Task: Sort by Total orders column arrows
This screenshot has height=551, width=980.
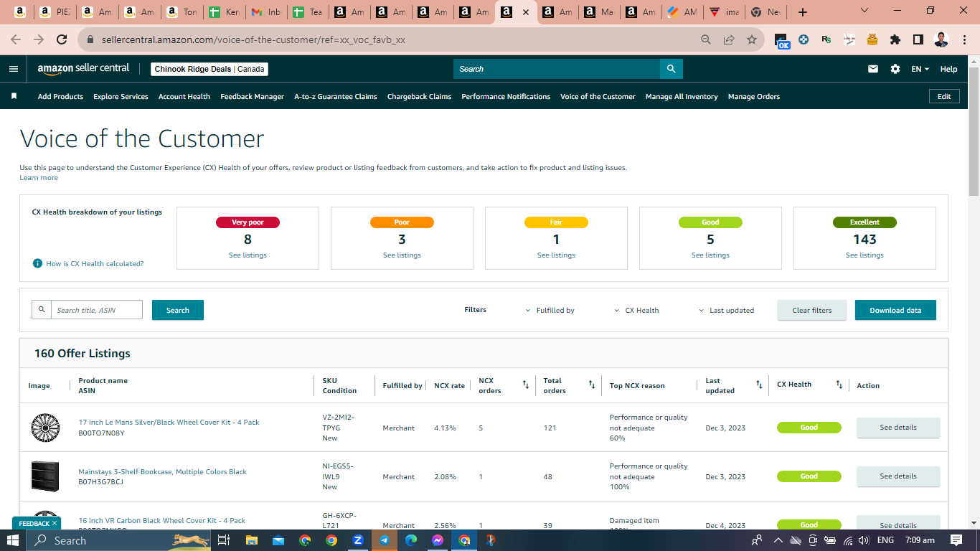Action: click(x=592, y=385)
